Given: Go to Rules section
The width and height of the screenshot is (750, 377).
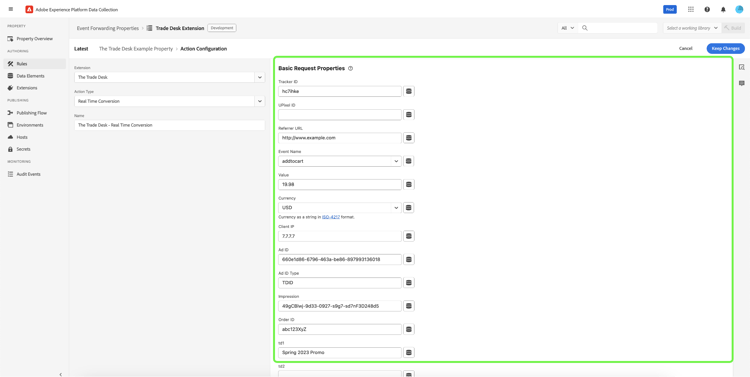Looking at the screenshot, I should pos(34,64).
